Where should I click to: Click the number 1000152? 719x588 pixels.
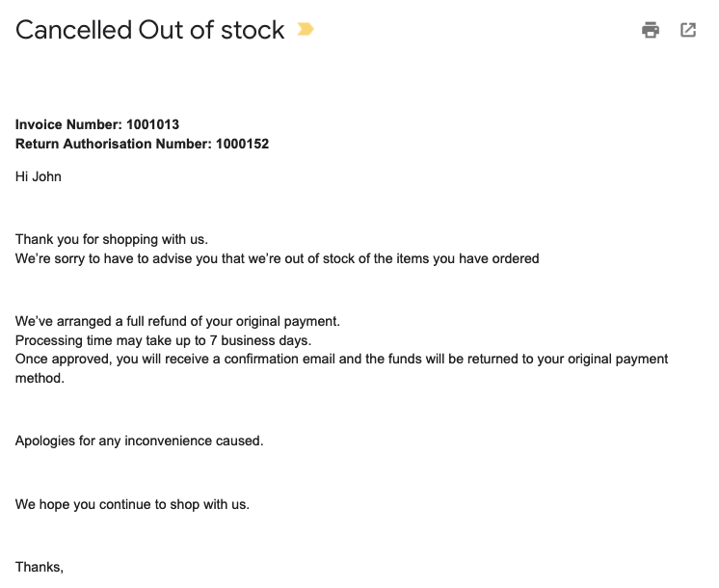[x=242, y=144]
